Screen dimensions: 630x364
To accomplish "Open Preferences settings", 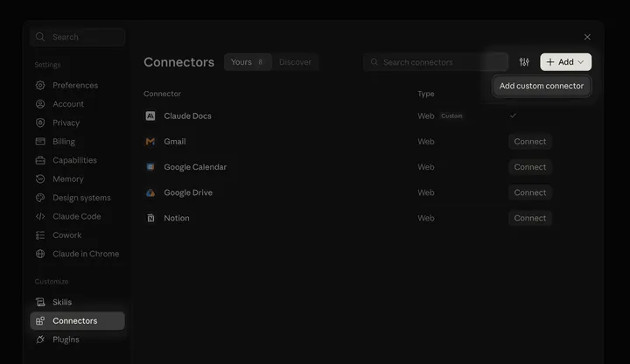I will click(77, 85).
